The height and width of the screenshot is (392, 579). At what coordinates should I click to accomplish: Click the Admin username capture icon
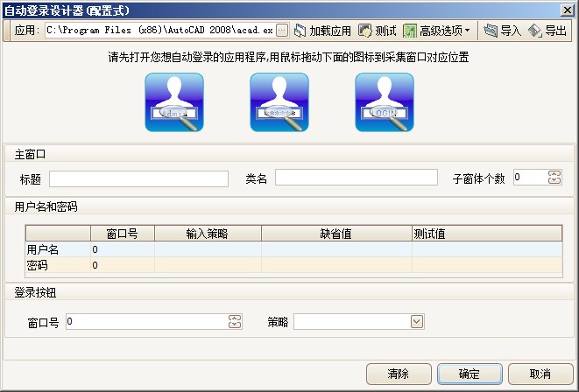(x=174, y=102)
